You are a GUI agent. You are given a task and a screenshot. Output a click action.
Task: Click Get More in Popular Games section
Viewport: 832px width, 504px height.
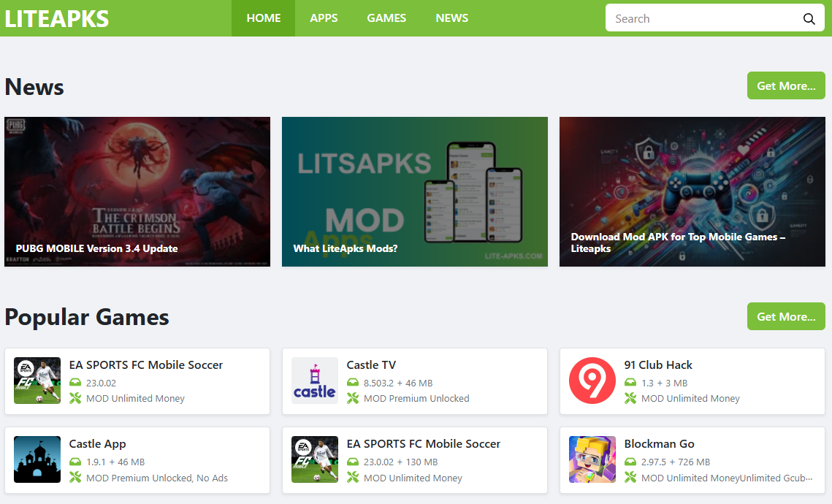click(786, 317)
